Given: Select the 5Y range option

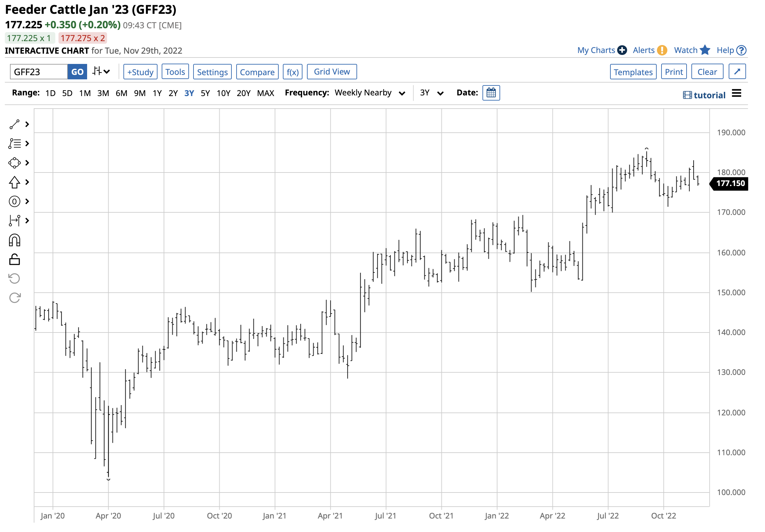Looking at the screenshot, I should click(x=205, y=93).
